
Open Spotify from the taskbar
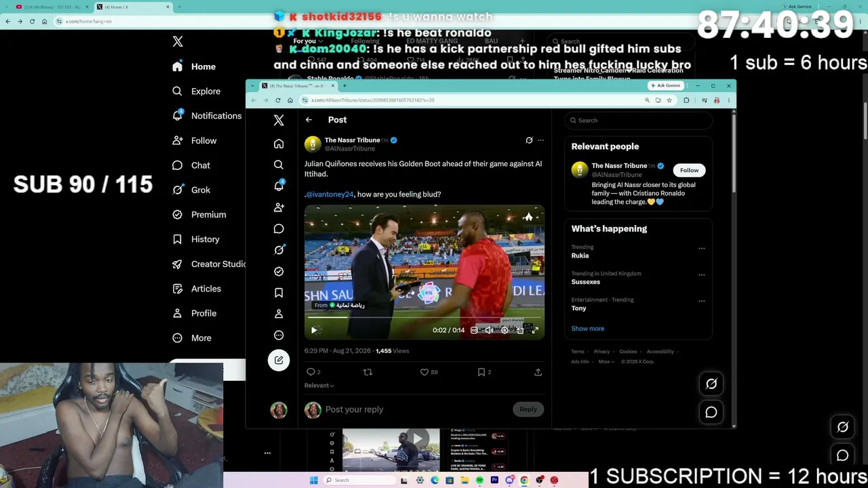(479, 481)
